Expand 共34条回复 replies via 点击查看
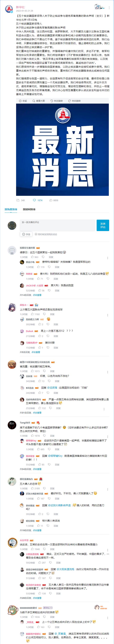 pos(37,469)
